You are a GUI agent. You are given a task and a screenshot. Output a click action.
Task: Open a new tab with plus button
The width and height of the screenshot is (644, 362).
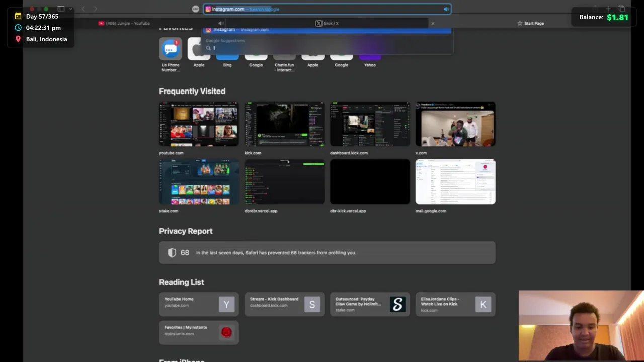click(x=608, y=9)
